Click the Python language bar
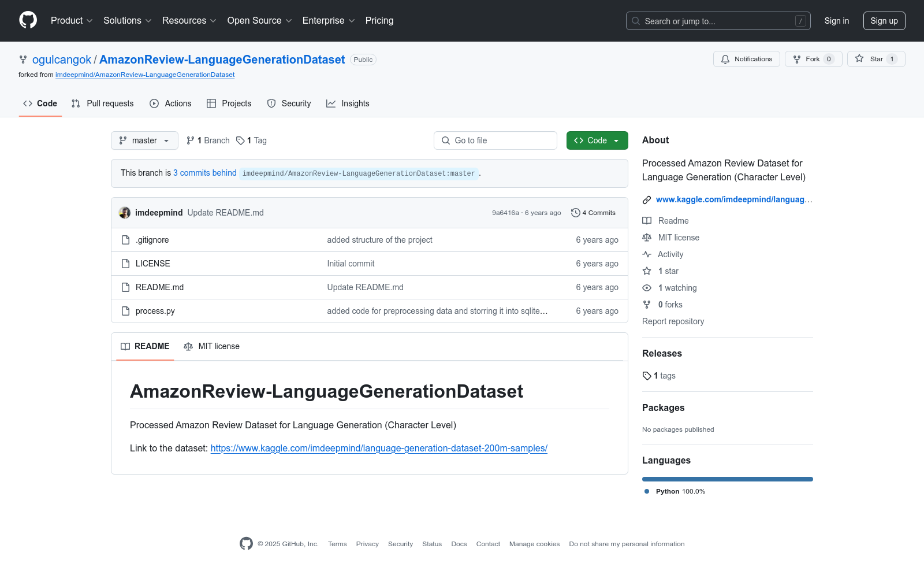The image size is (924, 578). pyautogui.click(x=728, y=479)
